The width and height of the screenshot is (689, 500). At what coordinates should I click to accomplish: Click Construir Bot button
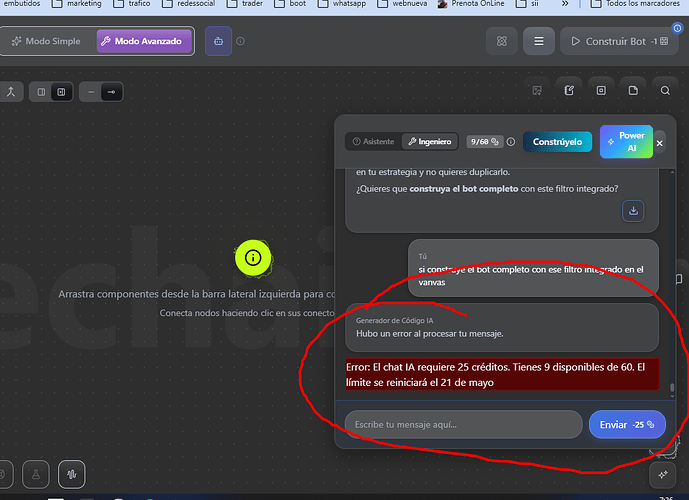(619, 41)
